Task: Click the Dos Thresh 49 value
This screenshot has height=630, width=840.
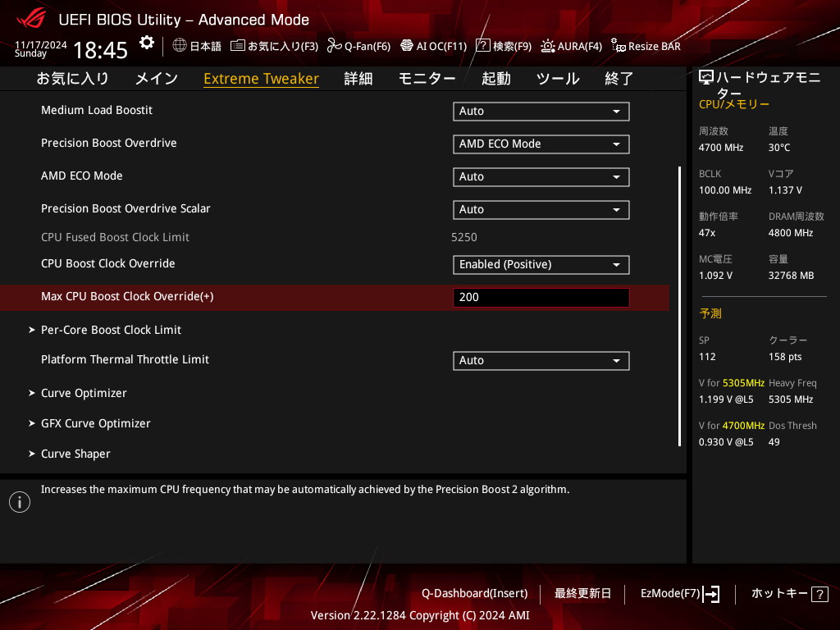Action: [774, 442]
